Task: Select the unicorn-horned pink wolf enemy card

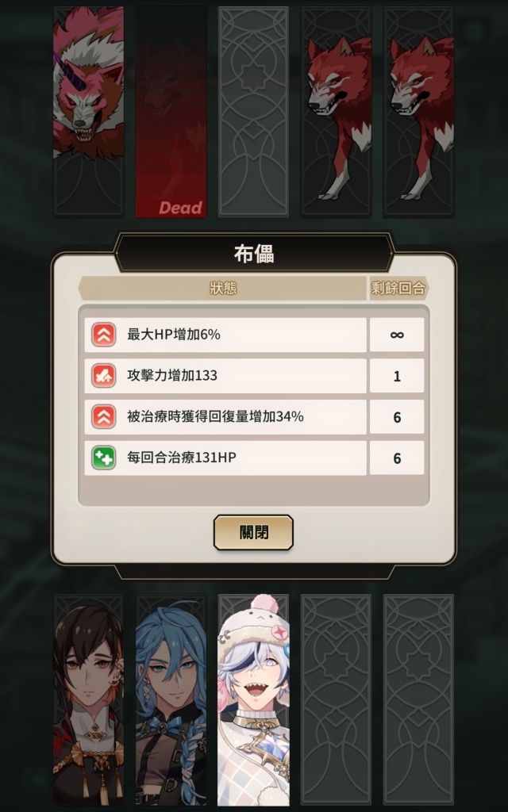Action: [88, 112]
